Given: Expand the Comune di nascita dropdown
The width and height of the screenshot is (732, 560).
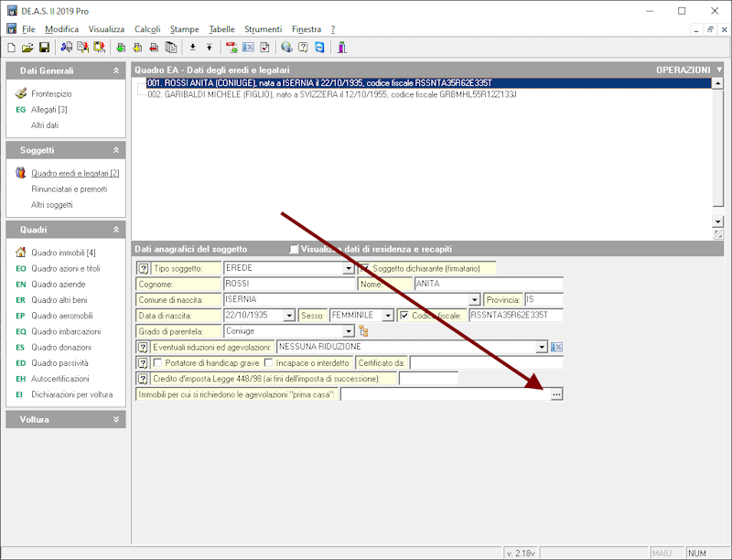Looking at the screenshot, I should [x=474, y=300].
